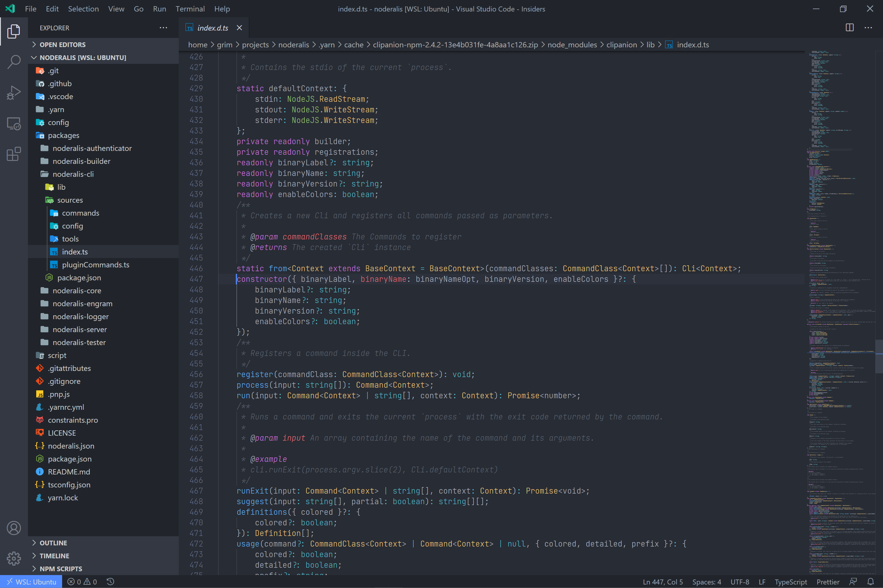Image resolution: width=883 pixels, height=588 pixels.
Task: Open the clipanion breadcrumb dropdown
Action: pos(621,45)
